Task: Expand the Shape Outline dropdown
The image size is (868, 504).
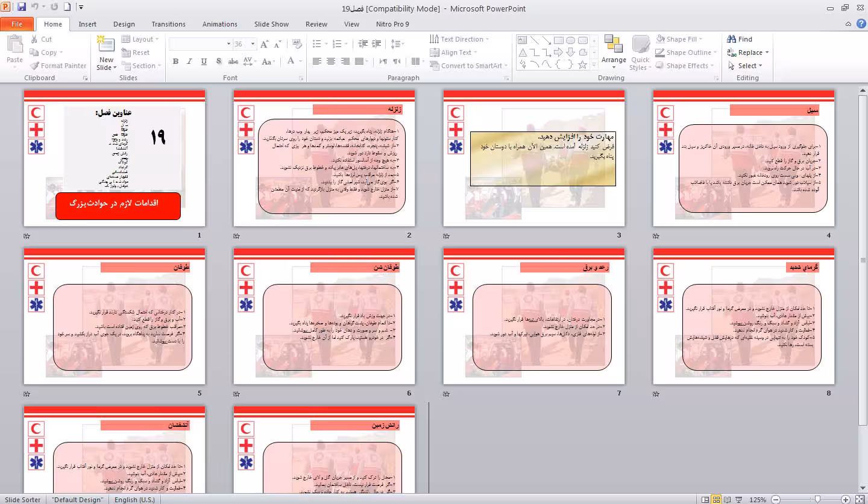Action: 687,52
